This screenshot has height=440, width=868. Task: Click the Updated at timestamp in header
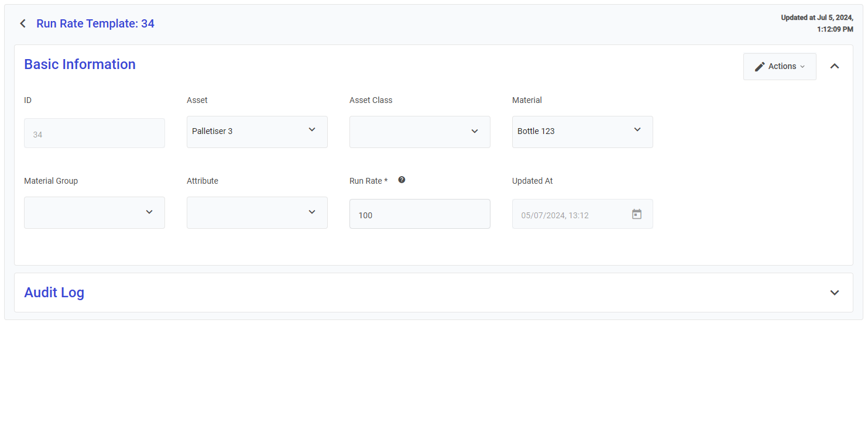817,23
